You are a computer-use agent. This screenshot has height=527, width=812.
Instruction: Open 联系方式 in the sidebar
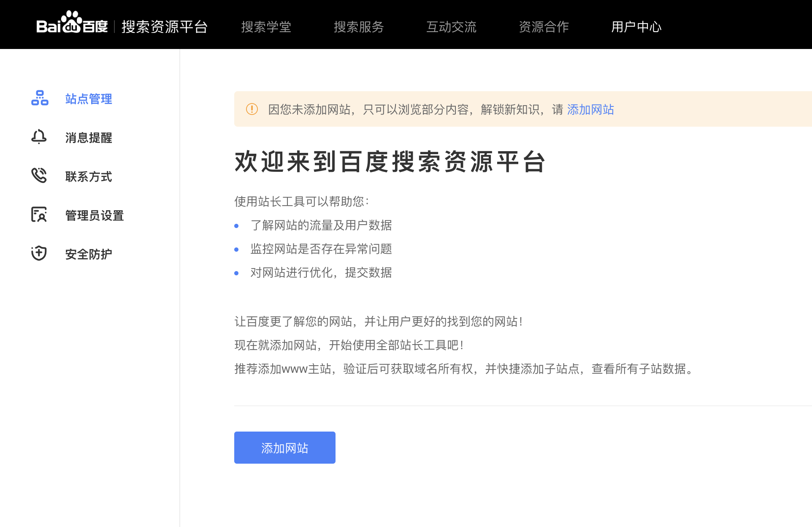[x=89, y=177]
